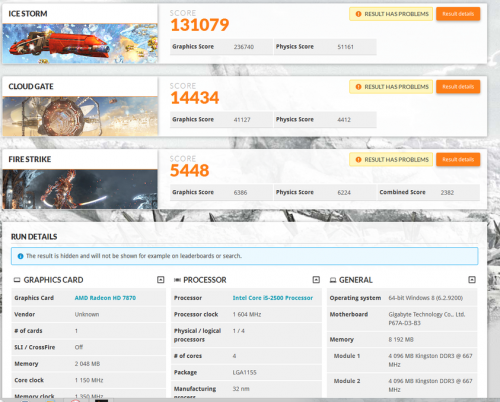Screen dimensions: 500x402
Task: Click Cloud Gate Physics Score value 4412
Action: click(344, 120)
